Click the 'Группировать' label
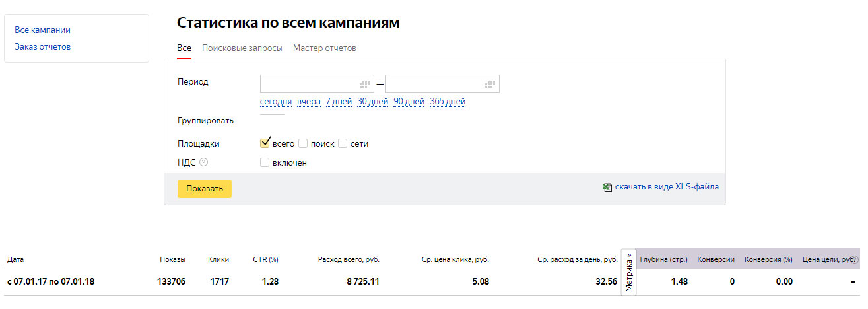The height and width of the screenshot is (309, 868). pos(205,121)
